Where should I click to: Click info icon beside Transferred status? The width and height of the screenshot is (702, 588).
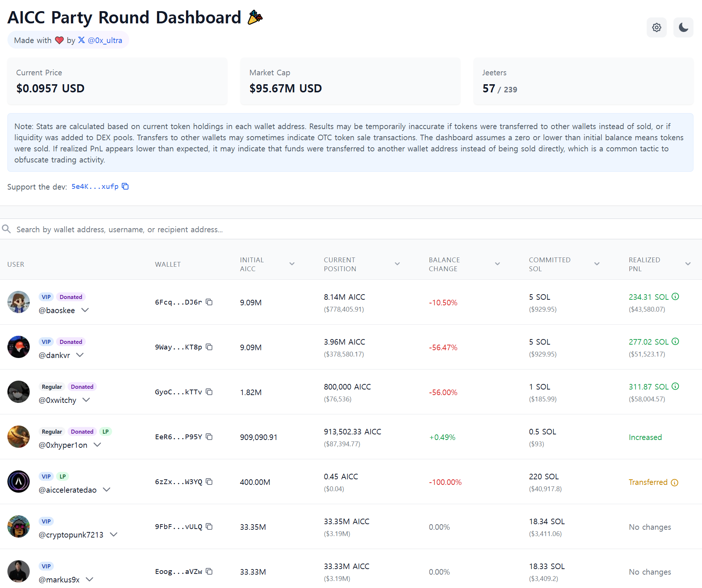point(675,482)
